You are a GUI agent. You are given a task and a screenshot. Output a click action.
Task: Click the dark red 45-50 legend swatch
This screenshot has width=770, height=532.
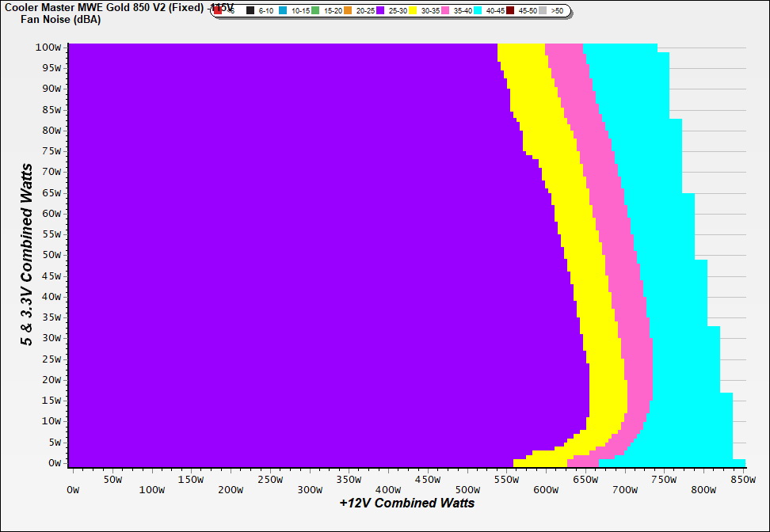coord(510,11)
